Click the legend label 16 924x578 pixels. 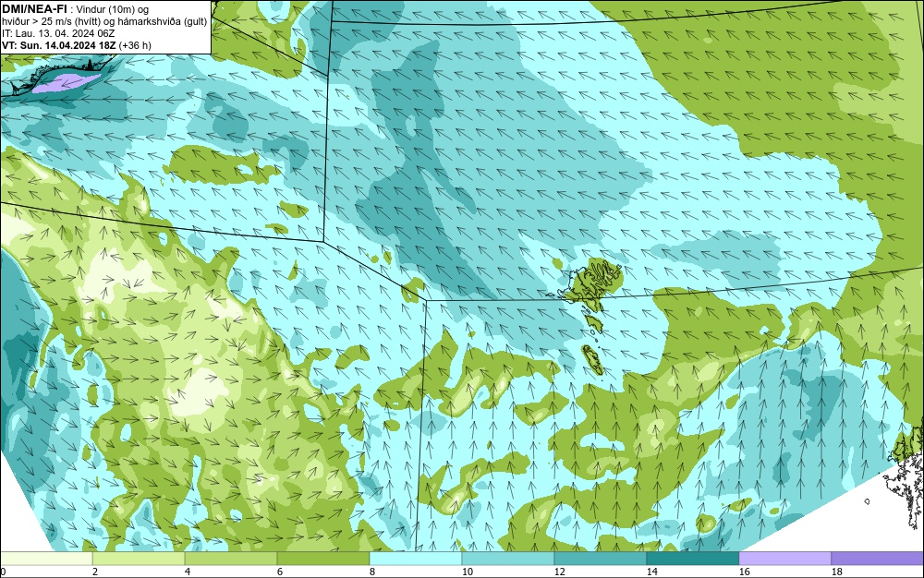pyautogui.click(x=744, y=572)
